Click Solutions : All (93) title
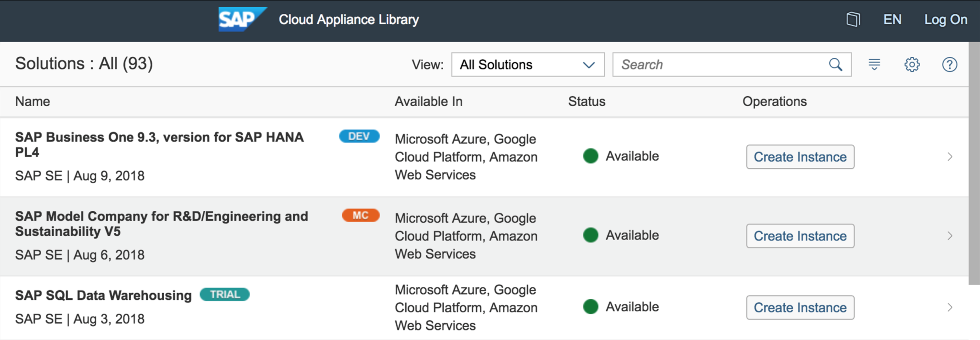 pos(84,64)
